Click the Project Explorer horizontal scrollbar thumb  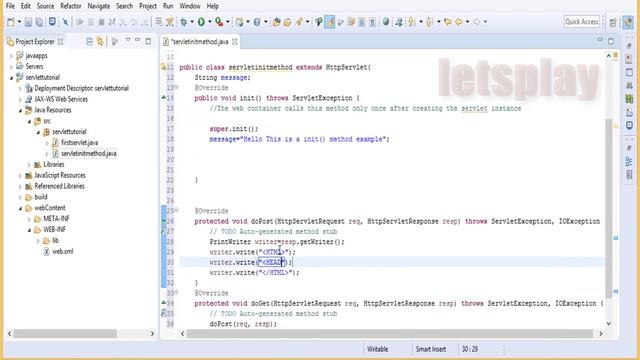(65, 334)
